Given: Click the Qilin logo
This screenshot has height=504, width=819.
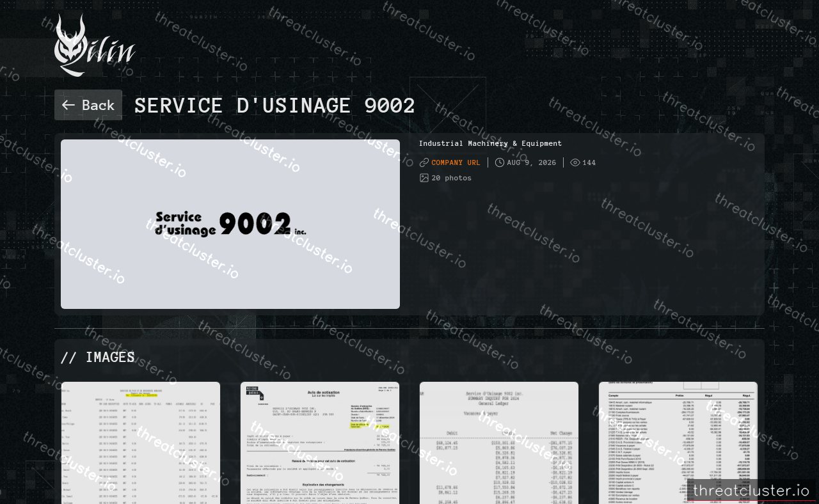Looking at the screenshot, I should (x=95, y=45).
